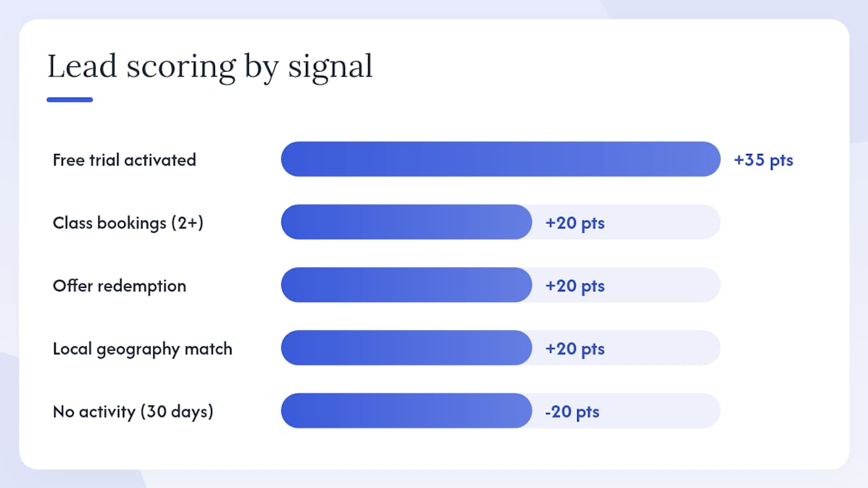
Task: Select the 'Offer redemption' label
Action: tap(119, 285)
